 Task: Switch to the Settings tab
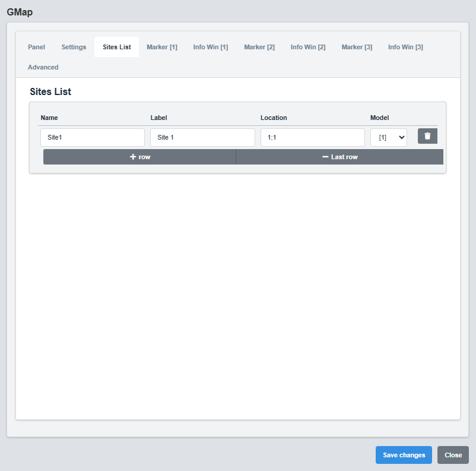(x=73, y=47)
